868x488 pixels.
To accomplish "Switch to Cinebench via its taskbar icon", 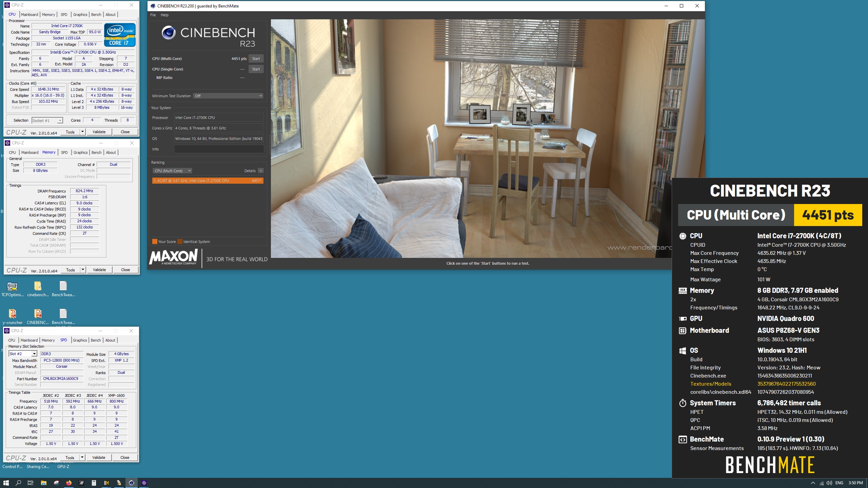I will 132,483.
